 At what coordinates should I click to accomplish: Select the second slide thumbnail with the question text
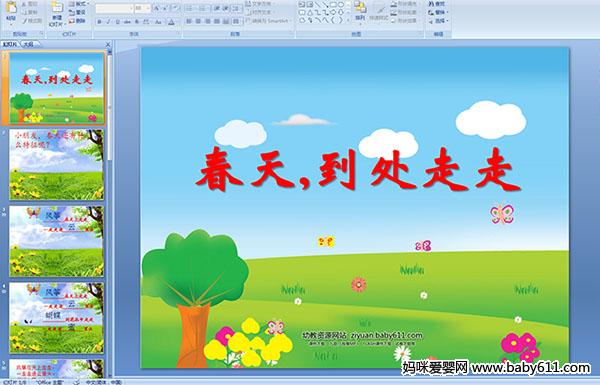tap(57, 164)
